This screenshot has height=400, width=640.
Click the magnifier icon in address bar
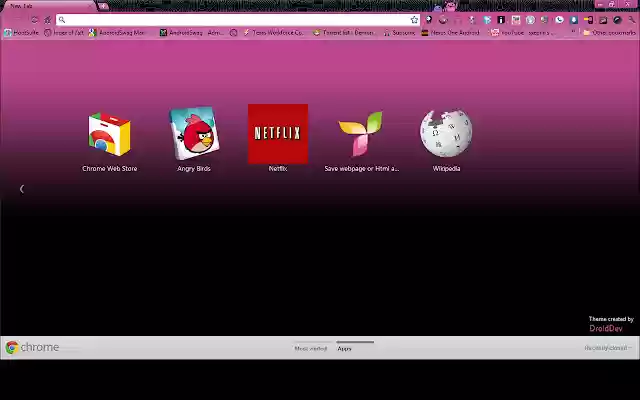(x=62, y=20)
